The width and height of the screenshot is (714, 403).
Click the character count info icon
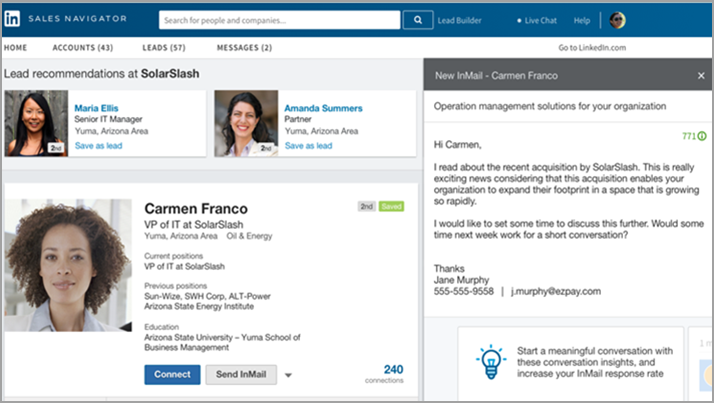pos(702,136)
